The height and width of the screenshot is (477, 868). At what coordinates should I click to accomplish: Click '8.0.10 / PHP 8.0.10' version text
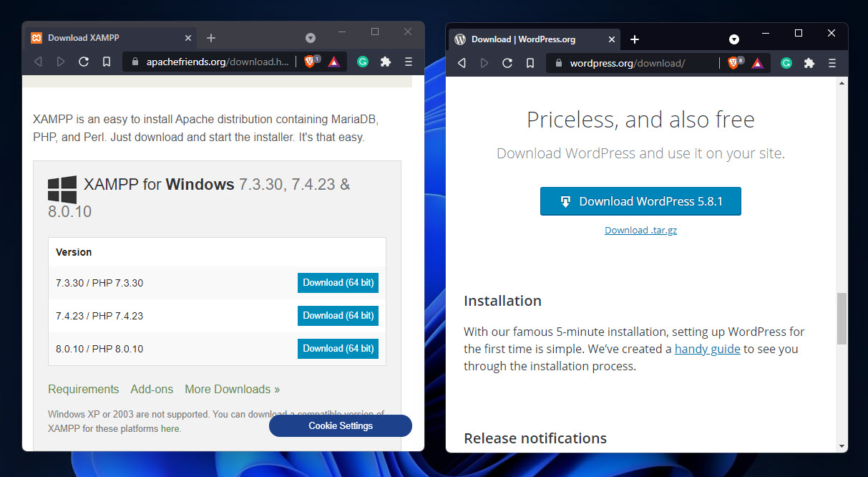coord(99,349)
